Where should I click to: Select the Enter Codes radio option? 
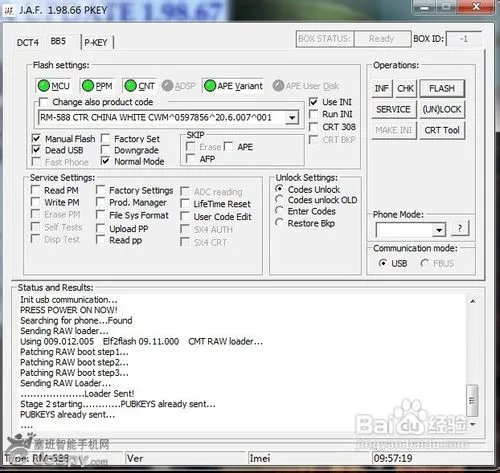pos(279,211)
